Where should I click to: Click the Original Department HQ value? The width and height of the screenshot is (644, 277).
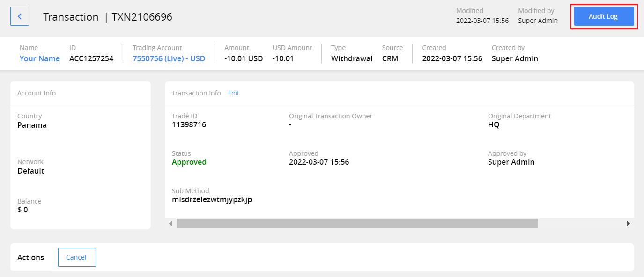493,124
